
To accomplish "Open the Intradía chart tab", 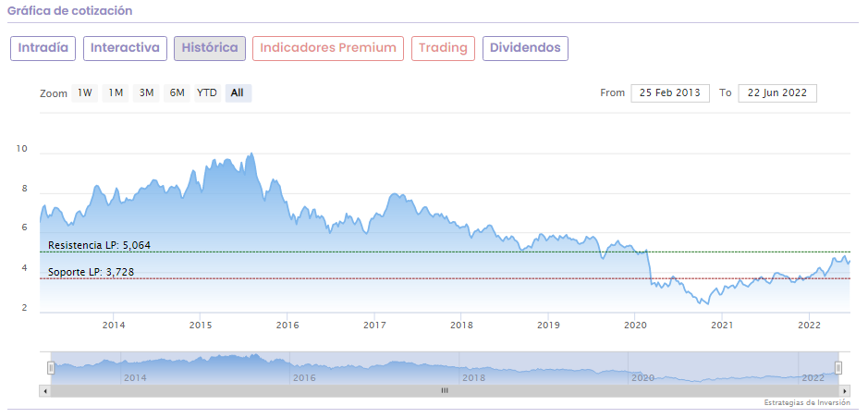I will point(43,48).
